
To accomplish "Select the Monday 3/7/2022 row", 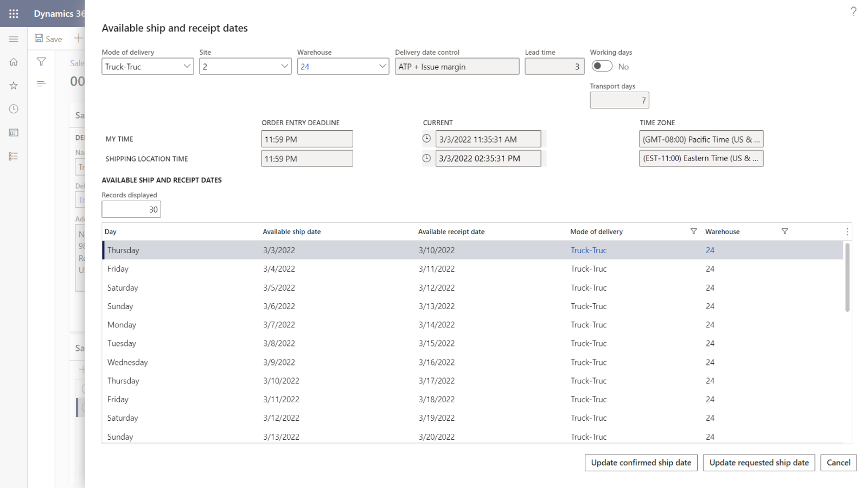I will point(473,325).
